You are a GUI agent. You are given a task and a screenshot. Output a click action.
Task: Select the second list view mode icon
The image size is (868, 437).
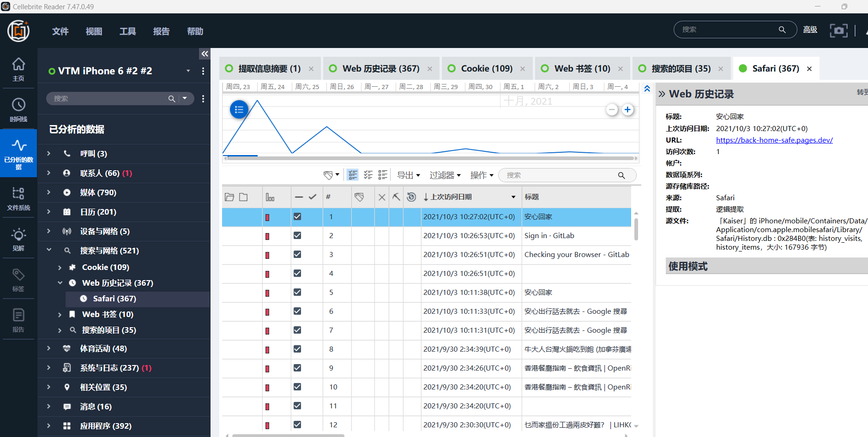click(x=368, y=175)
